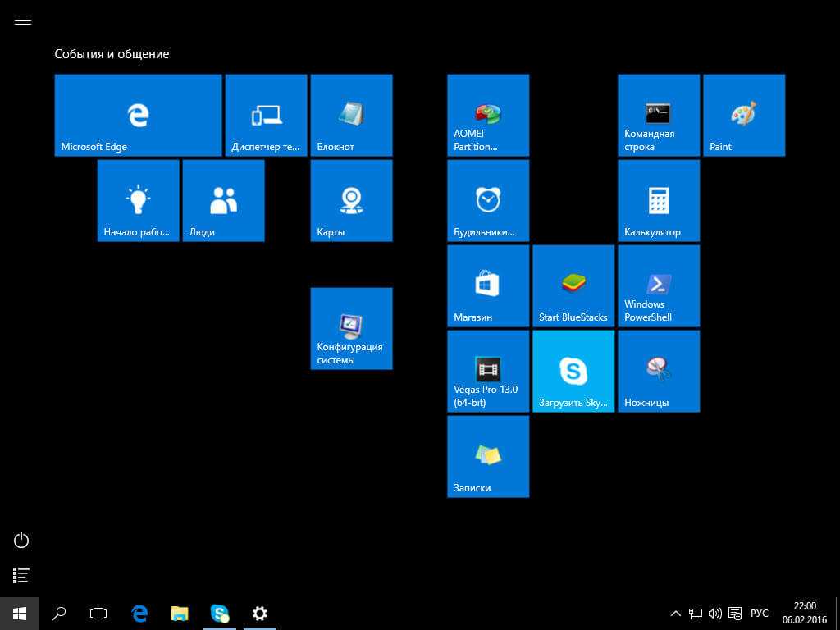This screenshot has width=840, height=630.
Task: Open the Ножницы snipping tool tile
Action: 658,371
